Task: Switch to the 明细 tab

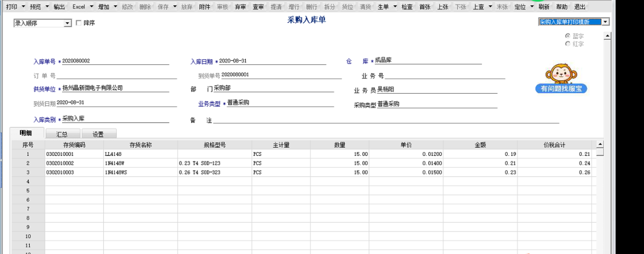Action: pyautogui.click(x=26, y=134)
